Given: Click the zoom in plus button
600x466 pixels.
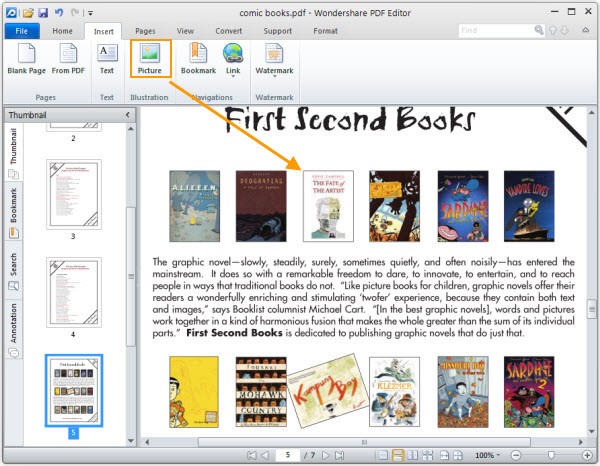Looking at the screenshot, I should [x=586, y=455].
